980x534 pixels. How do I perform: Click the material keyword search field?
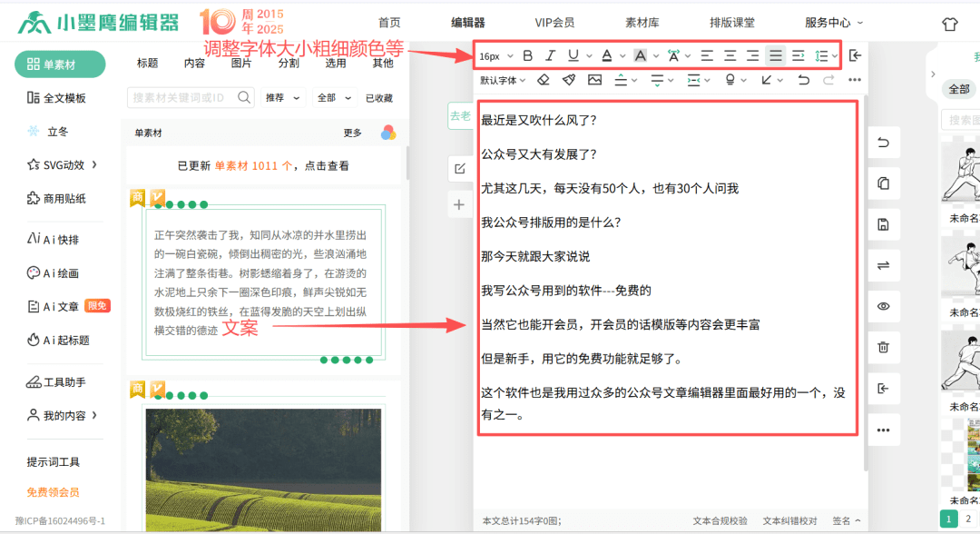tap(183, 97)
